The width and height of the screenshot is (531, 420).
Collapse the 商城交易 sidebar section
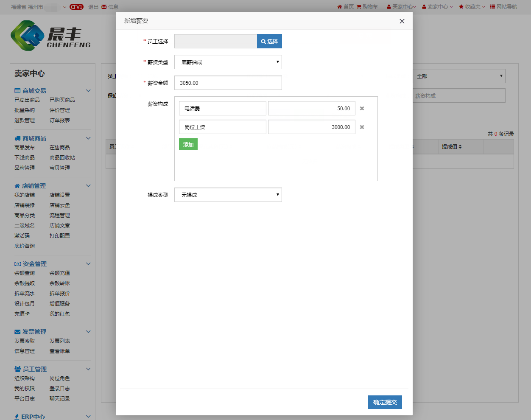pos(88,91)
